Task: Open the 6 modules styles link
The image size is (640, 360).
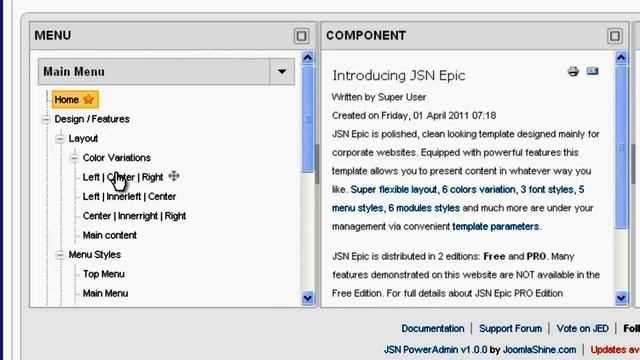Action: click(x=424, y=208)
